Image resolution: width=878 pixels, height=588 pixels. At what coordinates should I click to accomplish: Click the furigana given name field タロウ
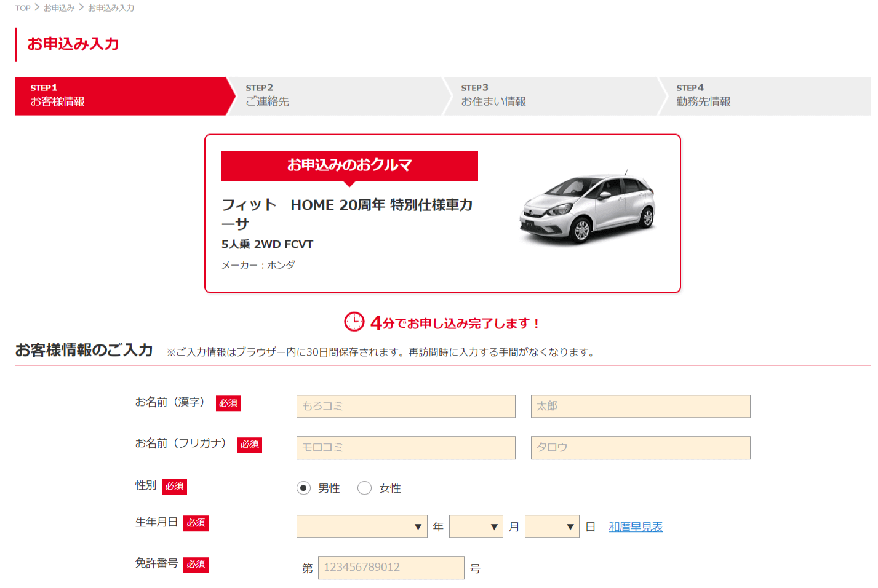pos(641,448)
